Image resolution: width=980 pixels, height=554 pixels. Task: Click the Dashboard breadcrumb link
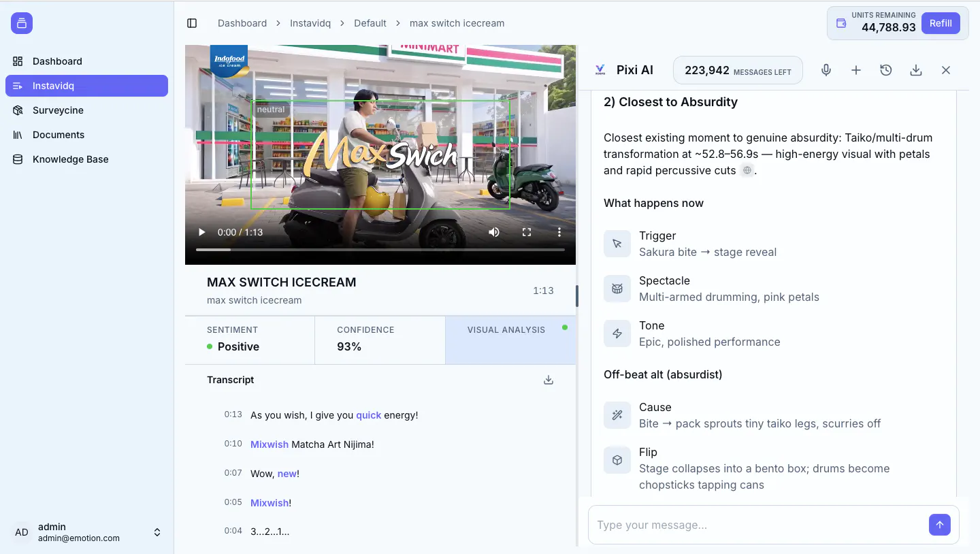(x=242, y=23)
